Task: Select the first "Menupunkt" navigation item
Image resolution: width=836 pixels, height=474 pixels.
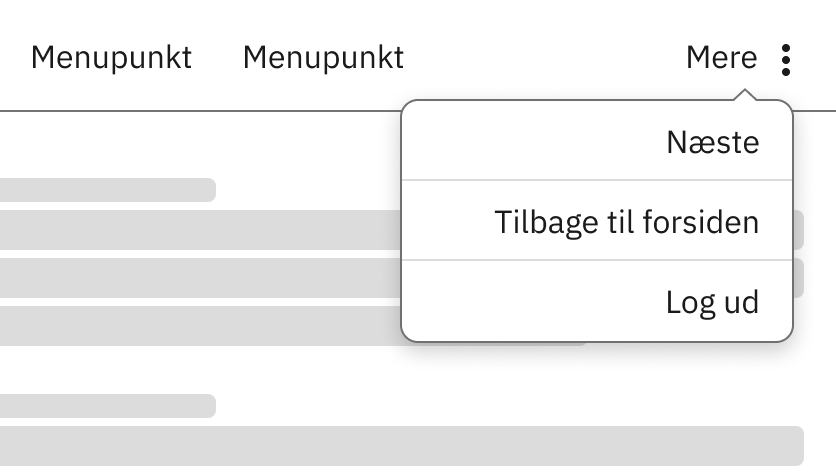Action: coord(111,58)
